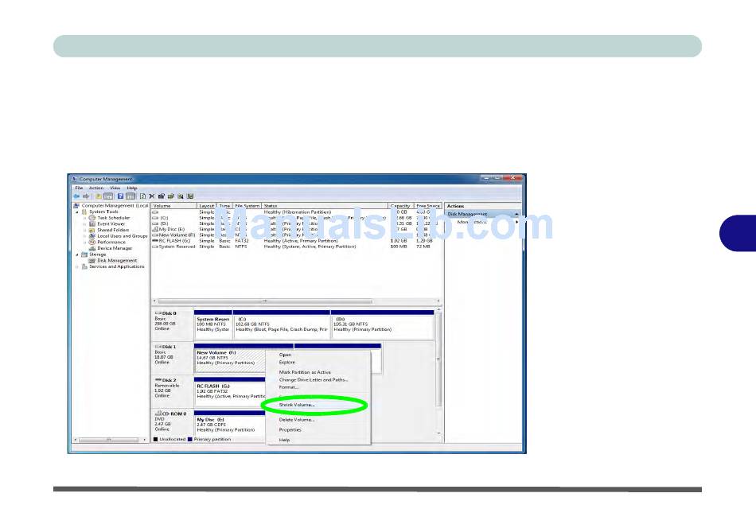This screenshot has height=532, width=756.
Task: Collapse the System Tools tree node
Action: click(77, 212)
